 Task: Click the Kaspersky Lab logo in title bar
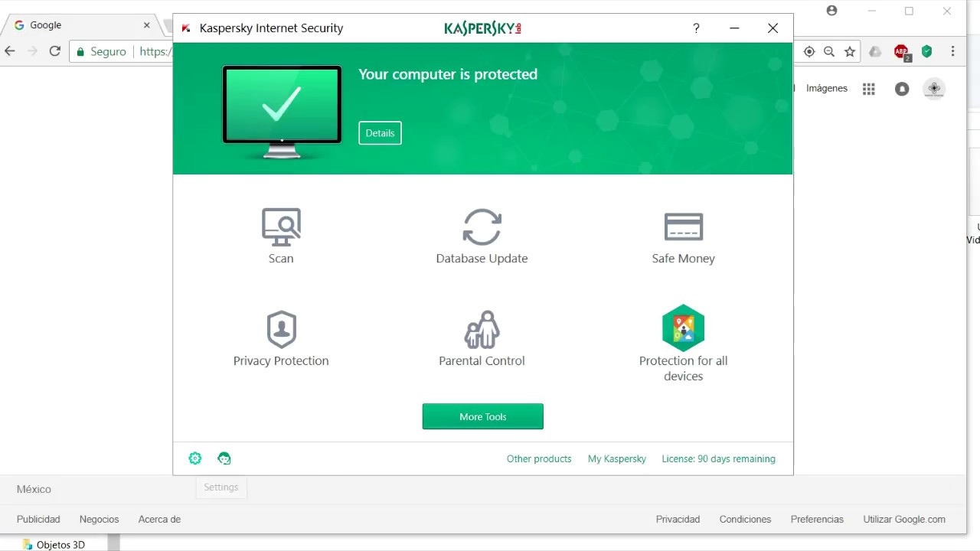483,28
